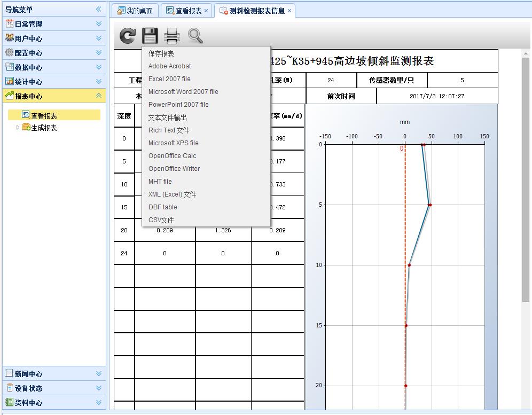Choose CSV文件 from save menu
This screenshot has width=532, height=415.
(x=161, y=220)
